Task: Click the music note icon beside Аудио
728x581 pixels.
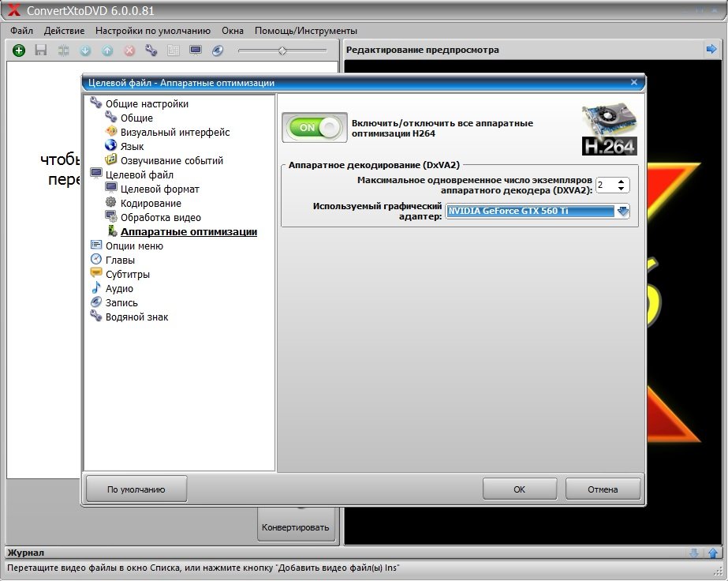Action: pyautogui.click(x=96, y=287)
